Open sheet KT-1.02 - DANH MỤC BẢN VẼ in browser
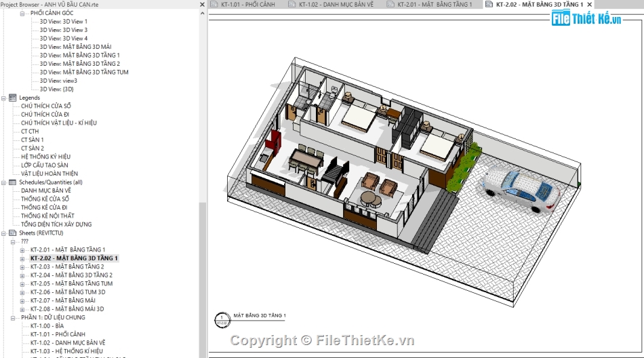This screenshot has width=644, height=358. [x=68, y=343]
